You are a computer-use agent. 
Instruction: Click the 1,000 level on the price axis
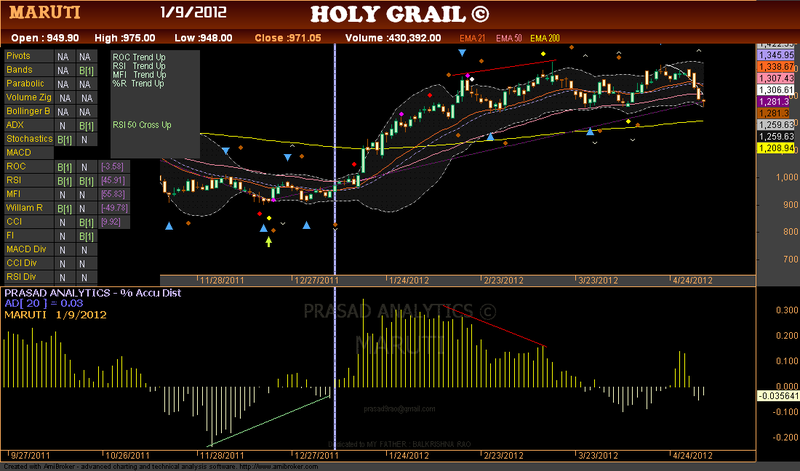tap(786, 177)
